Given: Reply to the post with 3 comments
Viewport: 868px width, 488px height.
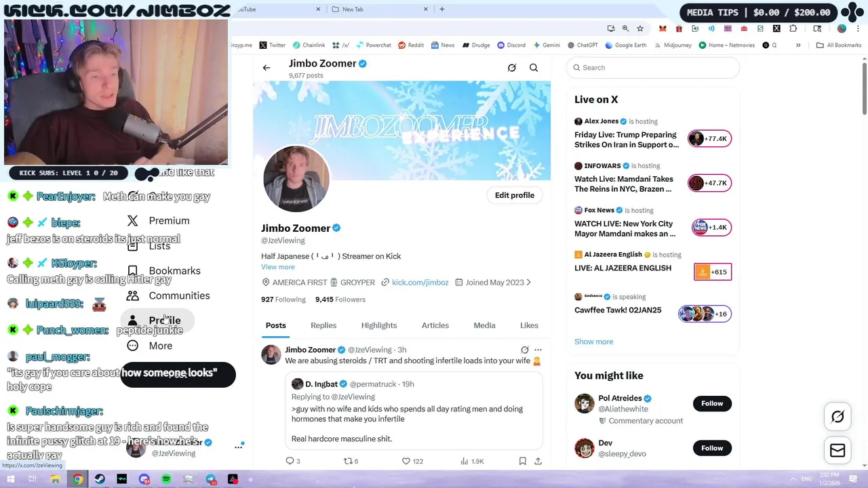Looking at the screenshot, I should pyautogui.click(x=293, y=461).
